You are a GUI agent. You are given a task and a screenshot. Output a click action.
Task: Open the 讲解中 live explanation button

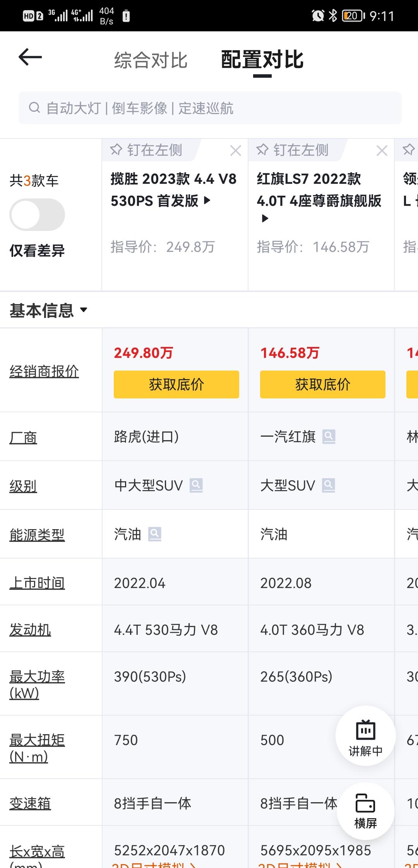tap(366, 736)
